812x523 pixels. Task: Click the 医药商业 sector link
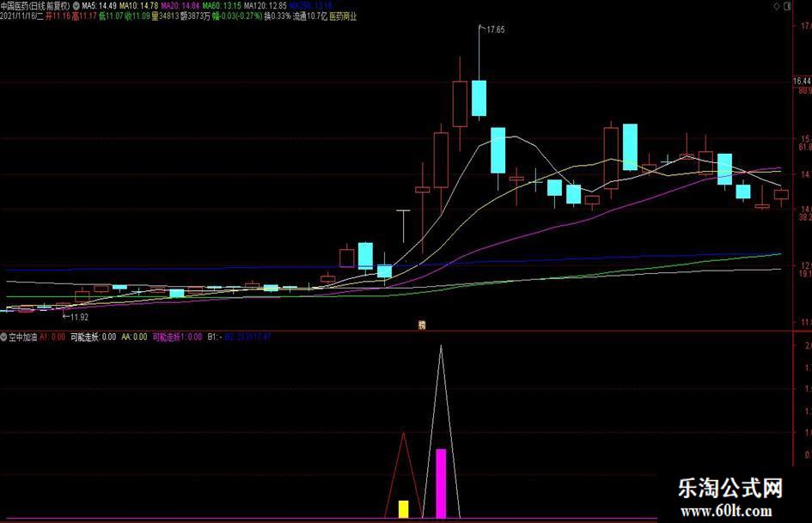[x=344, y=16]
